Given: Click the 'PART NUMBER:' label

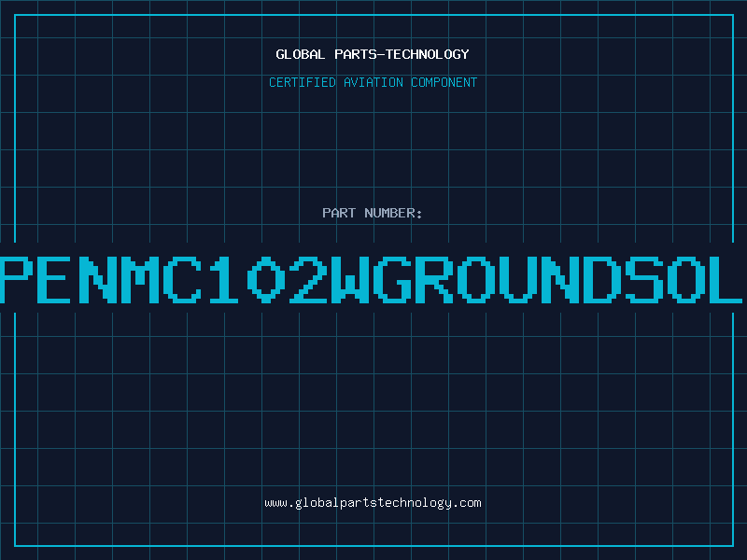Looking at the screenshot, I should tap(373, 213).
